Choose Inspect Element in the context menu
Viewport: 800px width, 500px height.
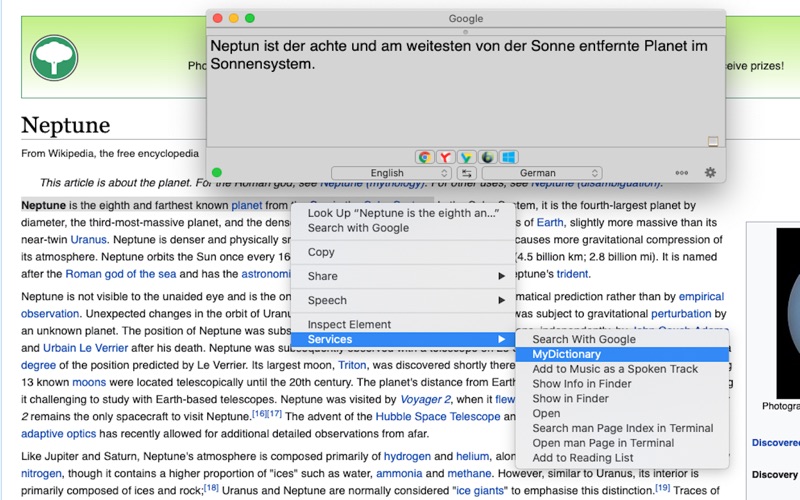coord(403,324)
